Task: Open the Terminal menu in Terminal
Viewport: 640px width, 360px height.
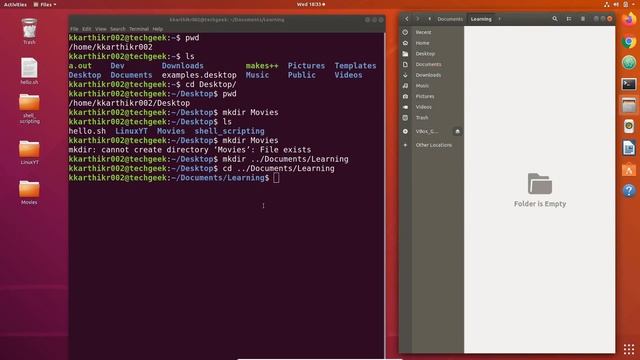Action: click(139, 29)
